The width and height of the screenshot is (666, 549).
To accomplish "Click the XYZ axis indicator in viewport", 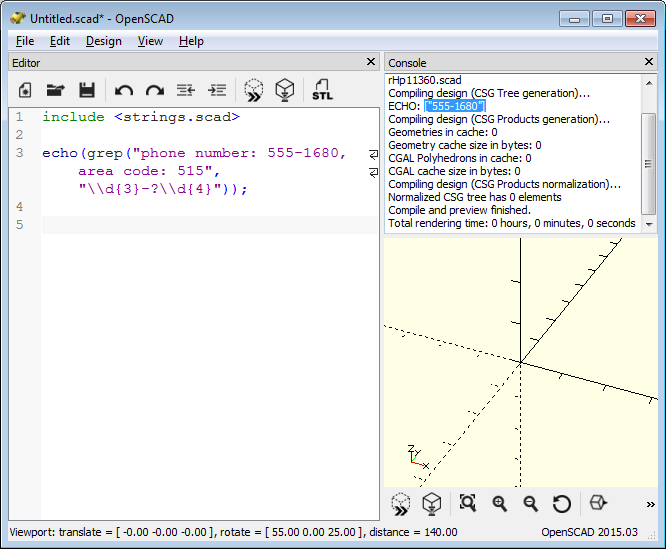I will point(418,457).
